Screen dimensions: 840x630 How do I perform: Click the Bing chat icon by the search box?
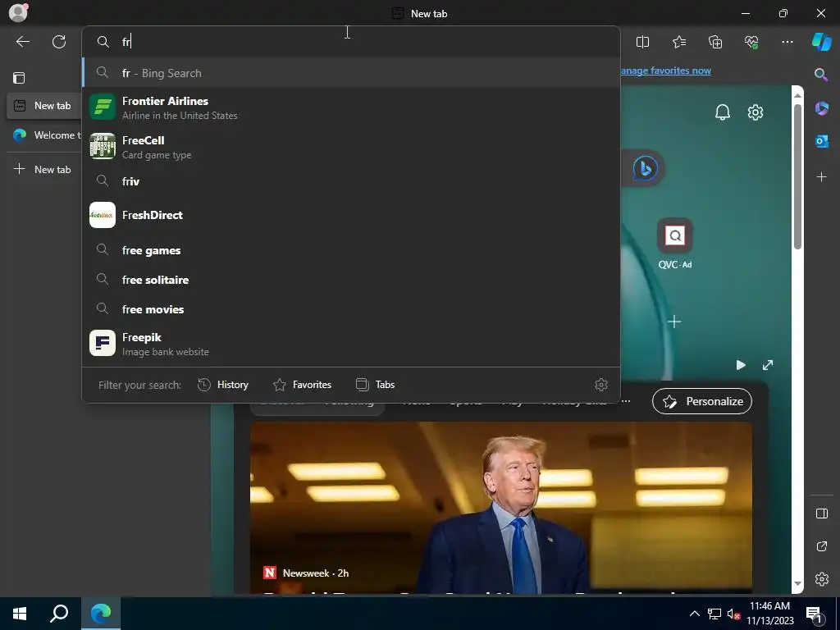(x=645, y=169)
